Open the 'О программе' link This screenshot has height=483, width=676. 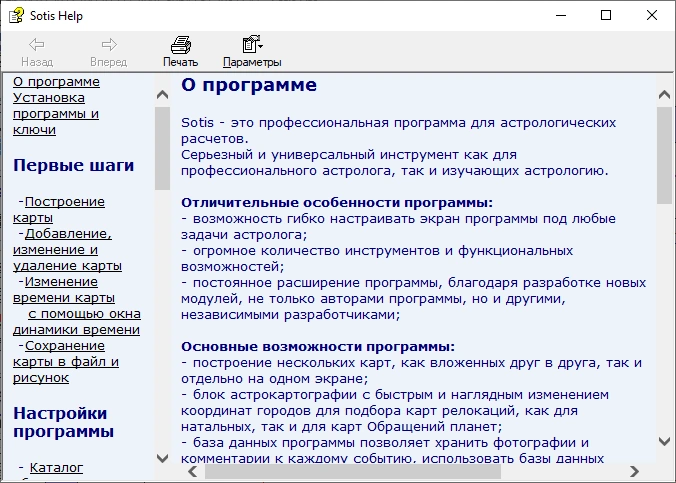pyautogui.click(x=56, y=82)
